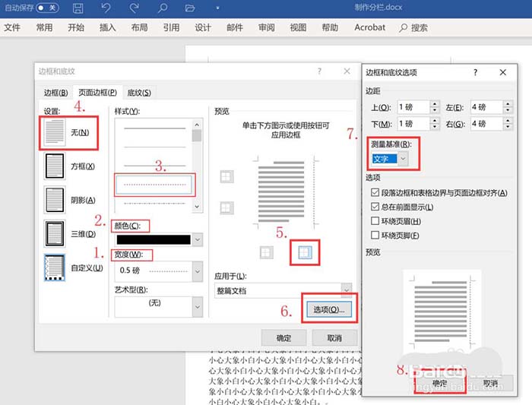Open the 颜色 color dropdown arrow
This screenshot has width=532, height=405.
point(198,240)
